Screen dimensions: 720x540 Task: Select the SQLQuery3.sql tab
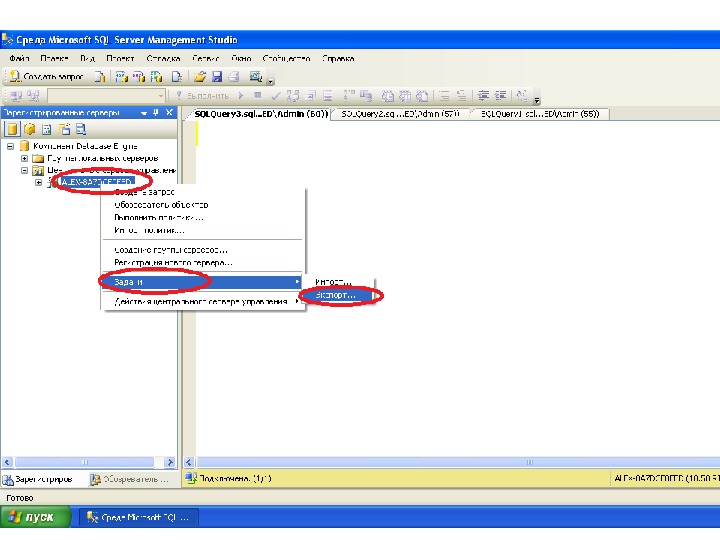[261, 114]
